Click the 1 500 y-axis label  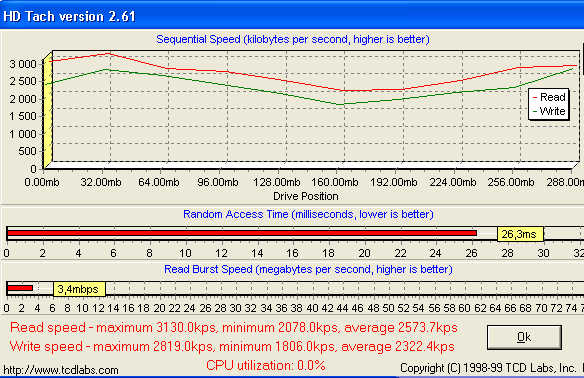[x=23, y=116]
